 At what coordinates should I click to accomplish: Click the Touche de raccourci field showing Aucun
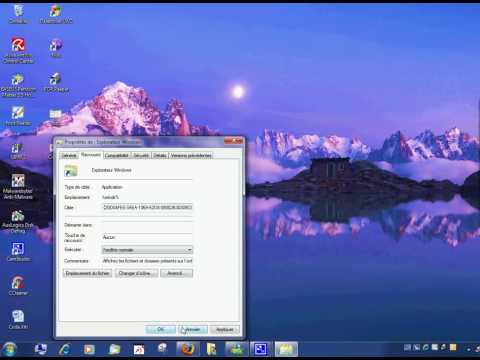pyautogui.click(x=147, y=237)
